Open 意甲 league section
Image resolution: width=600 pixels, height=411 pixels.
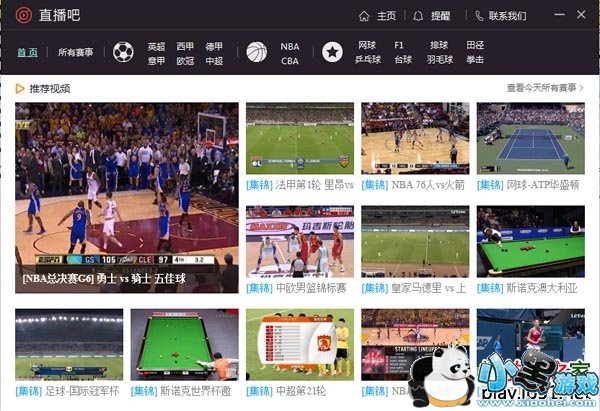tap(157, 60)
